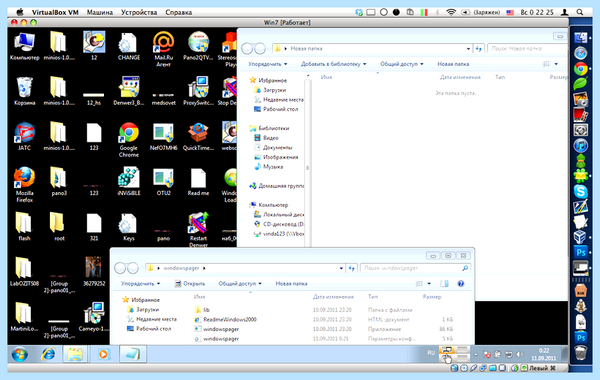Open the Keys file on desktop
The image size is (600, 380).
(129, 227)
